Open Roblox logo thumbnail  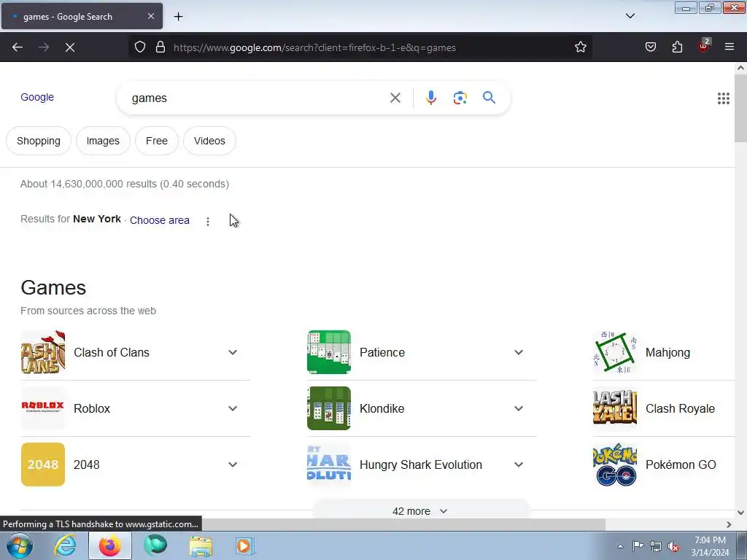click(43, 408)
